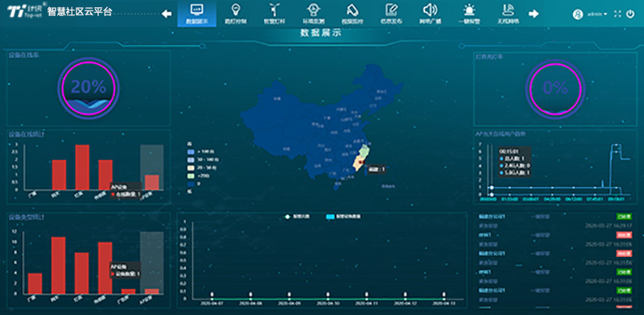
Task: Toggle fullscreen mode icon
Action: coord(617,14)
